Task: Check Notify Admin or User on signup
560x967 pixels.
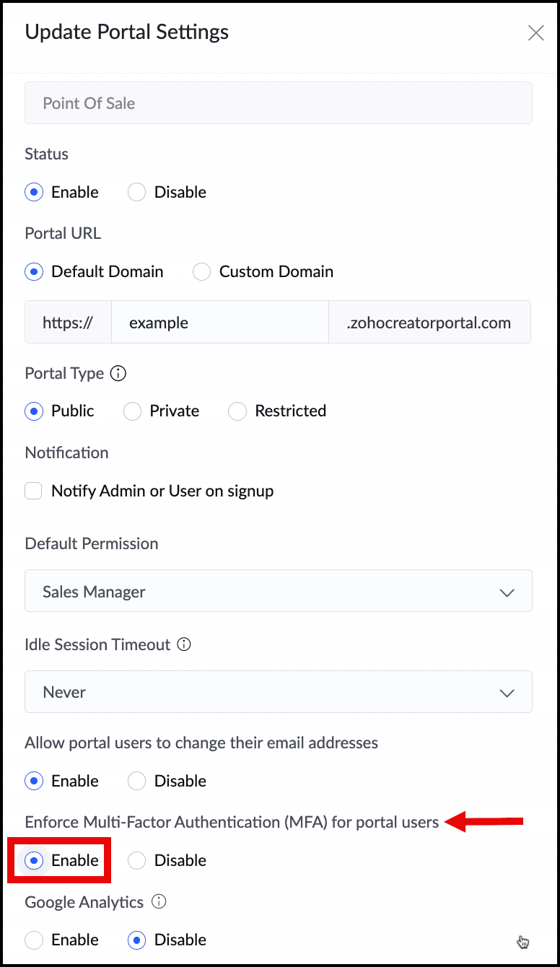Action: pos(34,491)
